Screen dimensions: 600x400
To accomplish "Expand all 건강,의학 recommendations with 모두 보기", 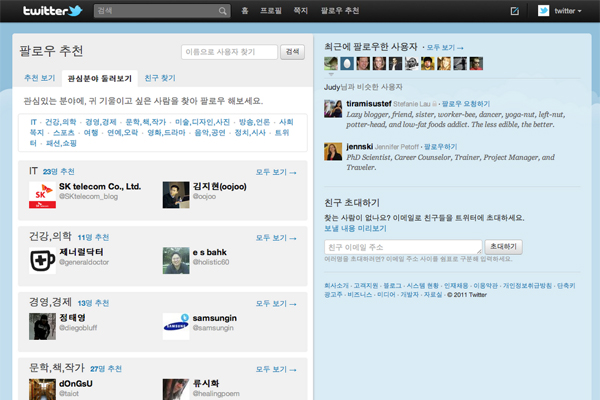I will point(276,238).
